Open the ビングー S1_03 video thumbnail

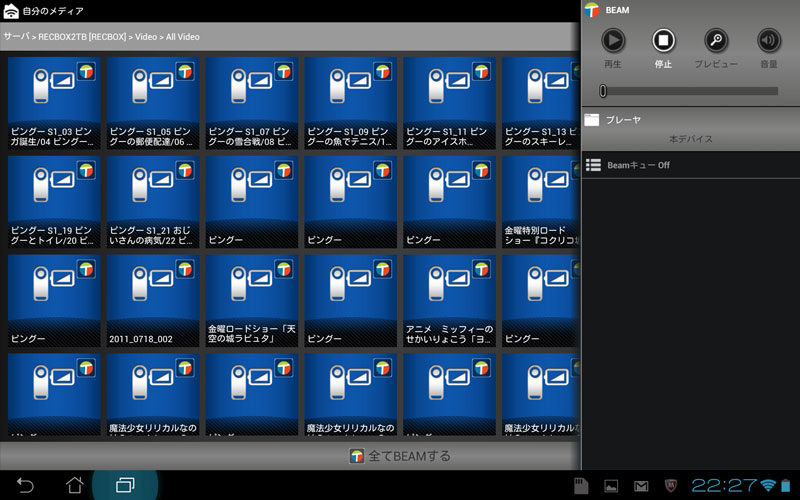54,102
